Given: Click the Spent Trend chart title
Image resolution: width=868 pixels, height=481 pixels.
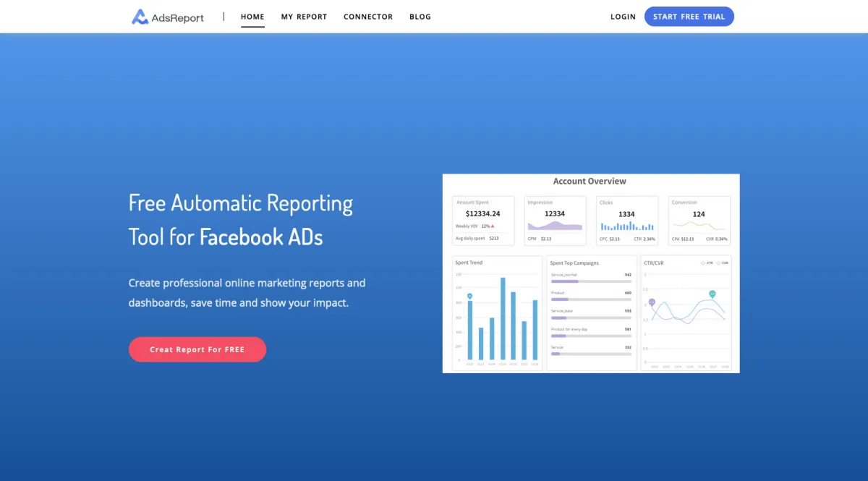Looking at the screenshot, I should [x=469, y=263].
